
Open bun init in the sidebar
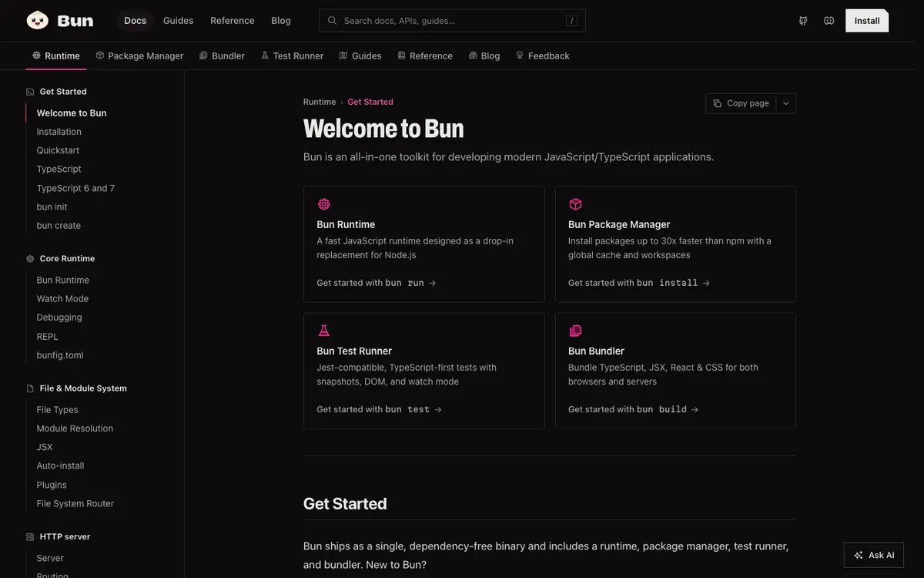click(x=52, y=207)
